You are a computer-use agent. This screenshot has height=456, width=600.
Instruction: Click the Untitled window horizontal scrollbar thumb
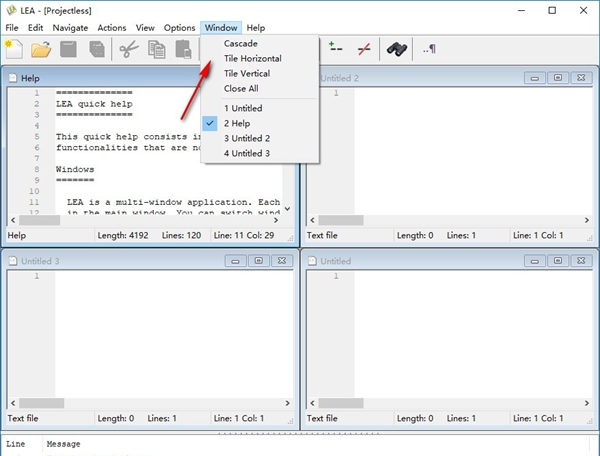(x=341, y=403)
